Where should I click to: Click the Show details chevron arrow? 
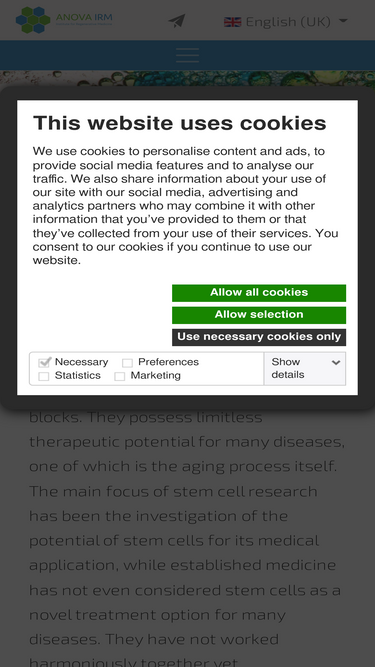tap(336, 362)
